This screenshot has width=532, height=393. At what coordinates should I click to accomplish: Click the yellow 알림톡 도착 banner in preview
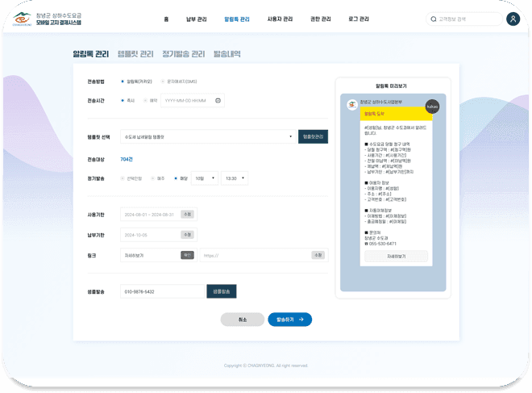[x=397, y=114]
